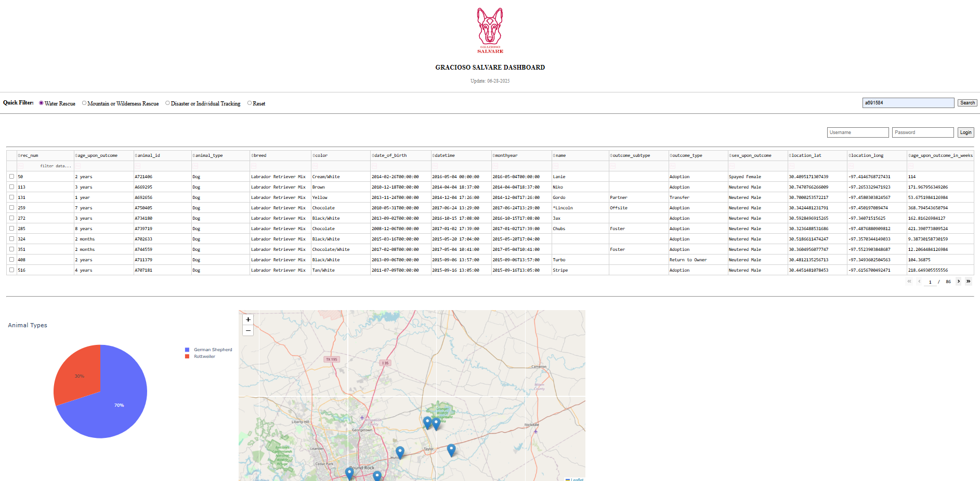Viewport: 980px width, 481px height.
Task: Focus the Username field
Action: coord(858,132)
